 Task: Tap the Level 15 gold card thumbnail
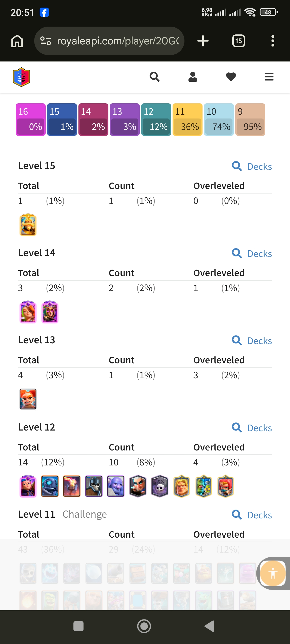[x=28, y=224]
